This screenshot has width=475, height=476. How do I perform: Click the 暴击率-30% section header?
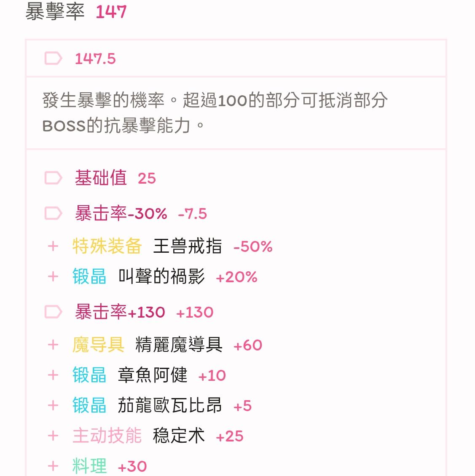point(121,214)
